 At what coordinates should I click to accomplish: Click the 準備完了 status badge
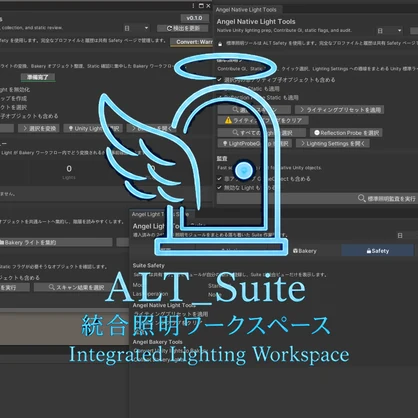click(x=38, y=77)
